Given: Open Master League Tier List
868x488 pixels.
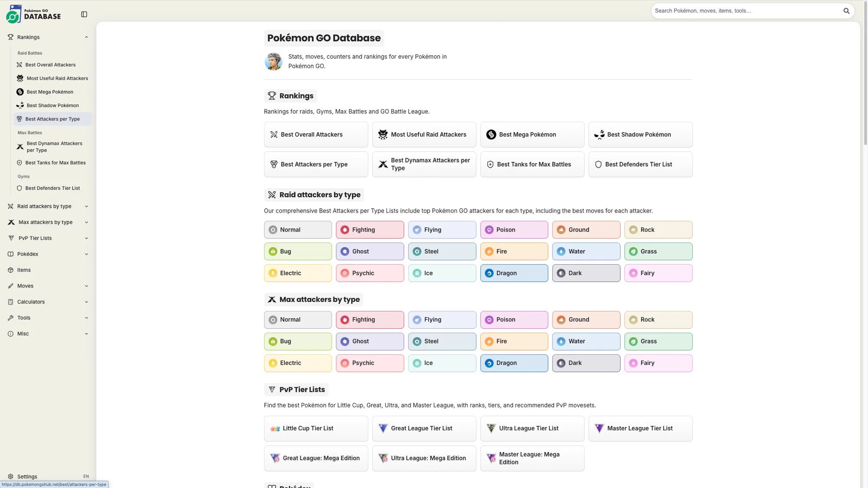Looking at the screenshot, I should [x=640, y=429].
